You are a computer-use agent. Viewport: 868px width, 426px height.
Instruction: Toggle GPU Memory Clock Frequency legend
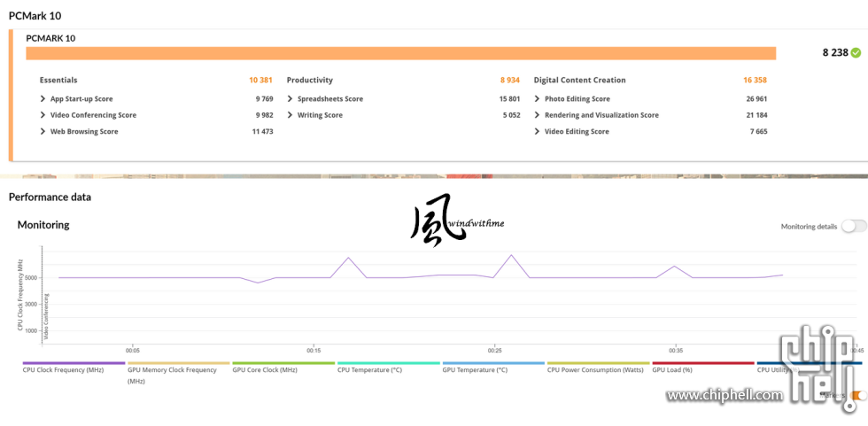[x=179, y=374]
